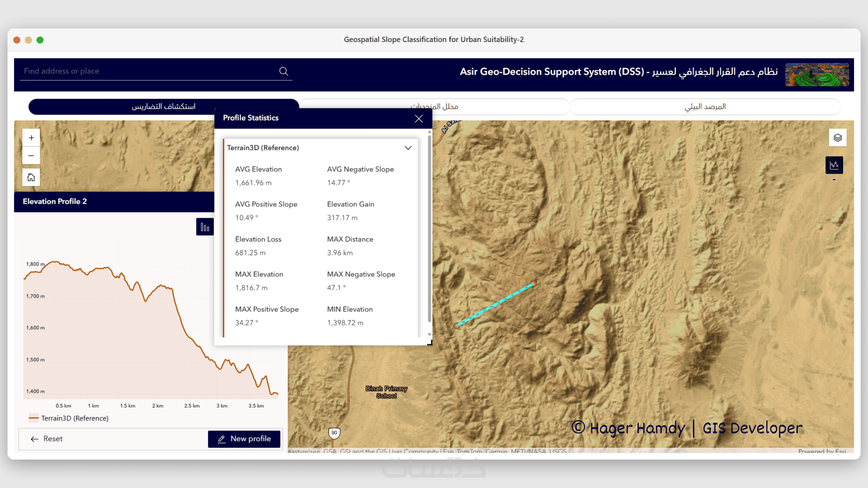The width and height of the screenshot is (868, 488).
Task: Select the Elevation Loss value 681.25 m
Action: click(250, 253)
